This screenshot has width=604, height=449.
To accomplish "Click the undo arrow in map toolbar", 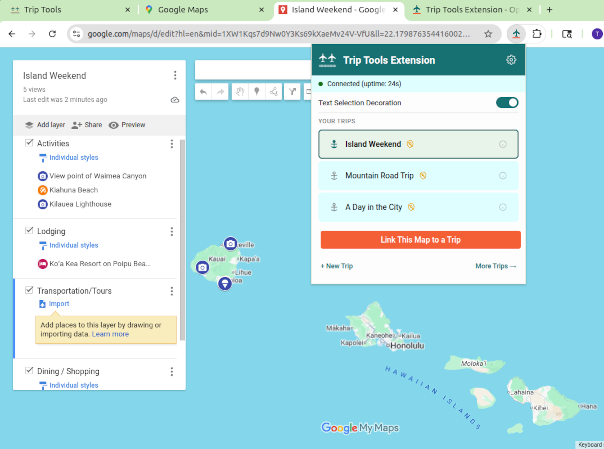I will click(204, 92).
